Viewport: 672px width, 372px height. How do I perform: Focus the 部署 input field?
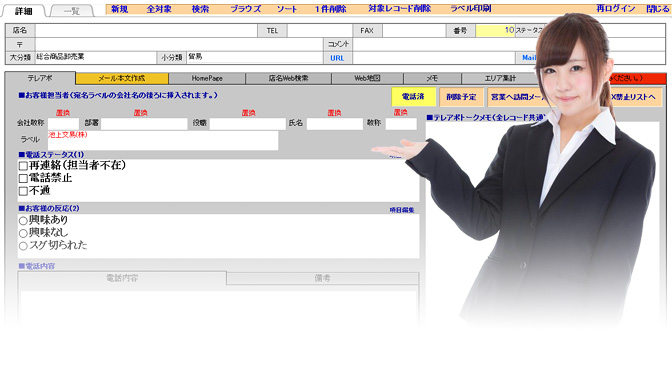click(144, 123)
